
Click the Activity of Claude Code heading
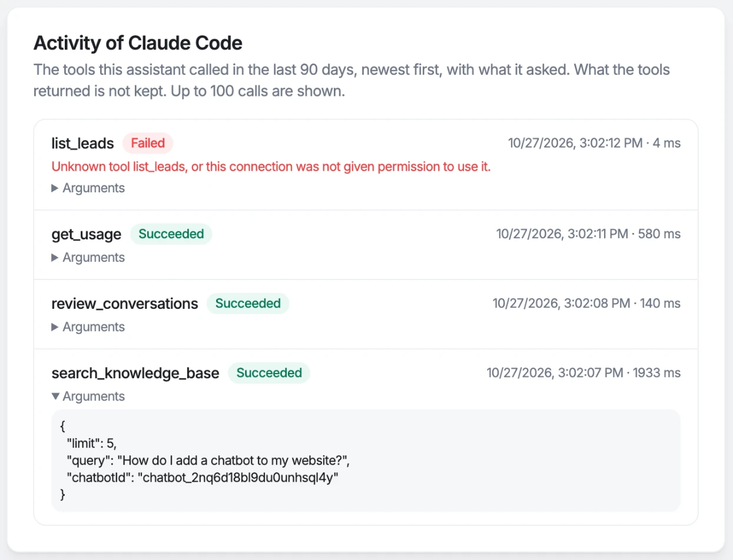pos(138,43)
